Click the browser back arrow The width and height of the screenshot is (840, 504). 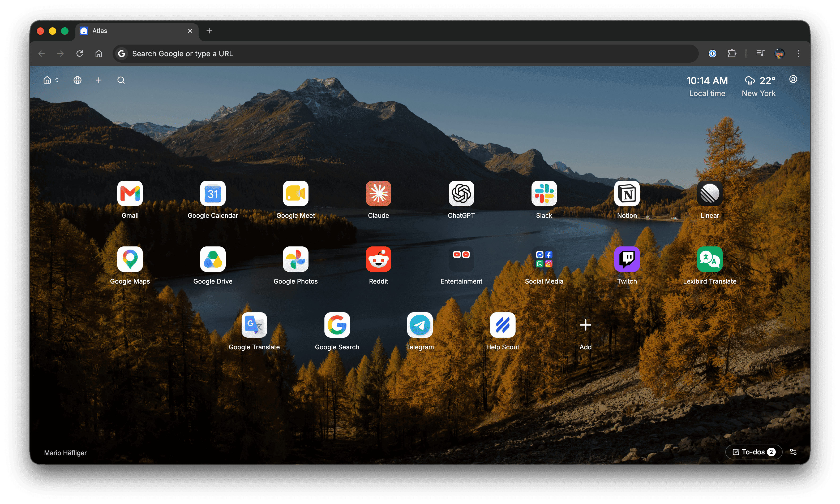(41, 54)
